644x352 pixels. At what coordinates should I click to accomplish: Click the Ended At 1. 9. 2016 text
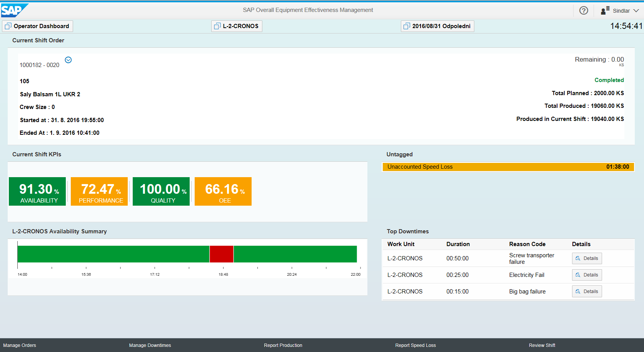60,133
